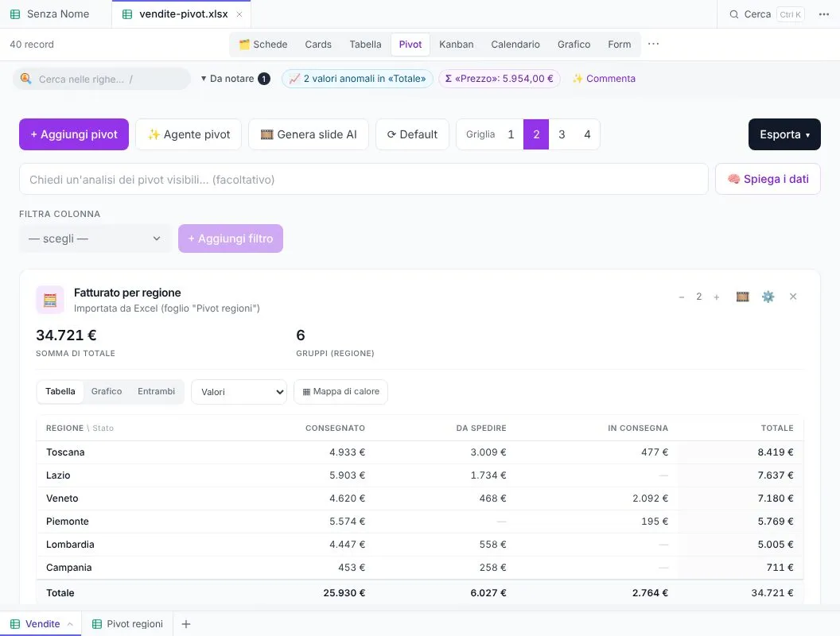Click the Commenta link
Image resolution: width=840 pixels, height=636 pixels.
pos(604,79)
